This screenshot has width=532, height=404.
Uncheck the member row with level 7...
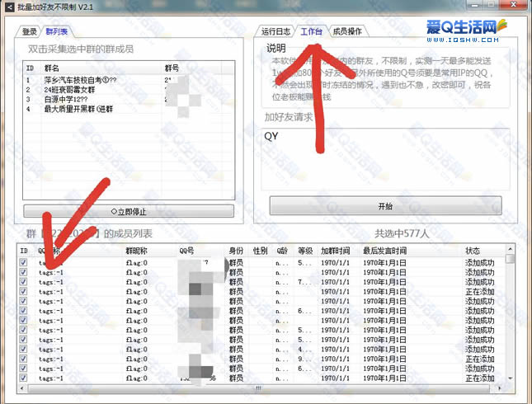point(23,281)
